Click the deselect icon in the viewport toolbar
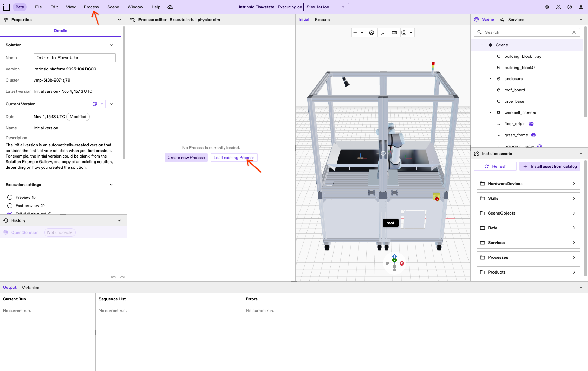This screenshot has width=588, height=371. pos(372,32)
